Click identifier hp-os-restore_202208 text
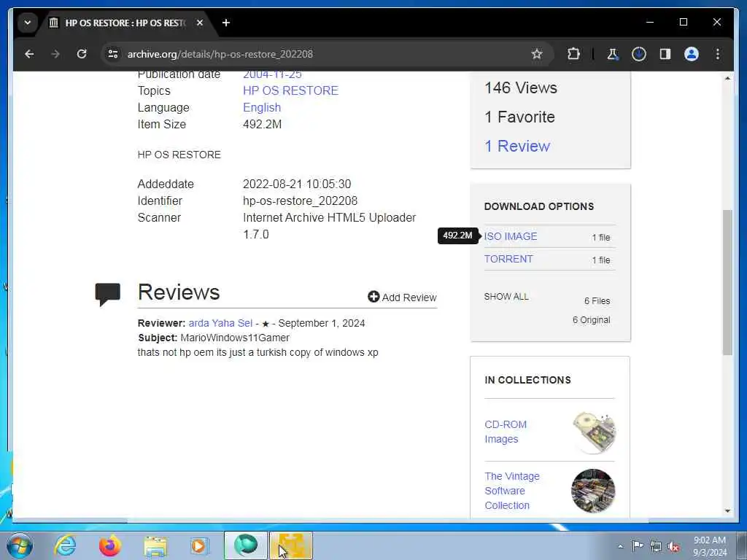This screenshot has height=560, width=747. pos(300,201)
